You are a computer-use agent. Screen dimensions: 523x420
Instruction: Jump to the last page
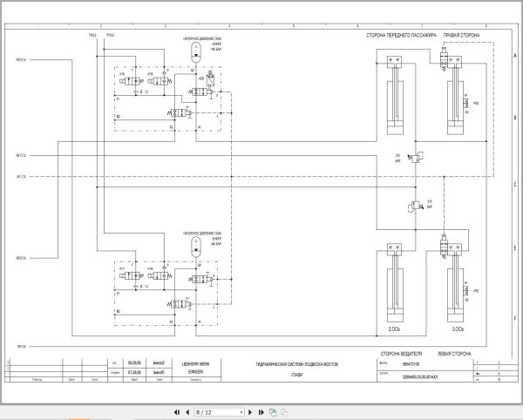(261, 412)
